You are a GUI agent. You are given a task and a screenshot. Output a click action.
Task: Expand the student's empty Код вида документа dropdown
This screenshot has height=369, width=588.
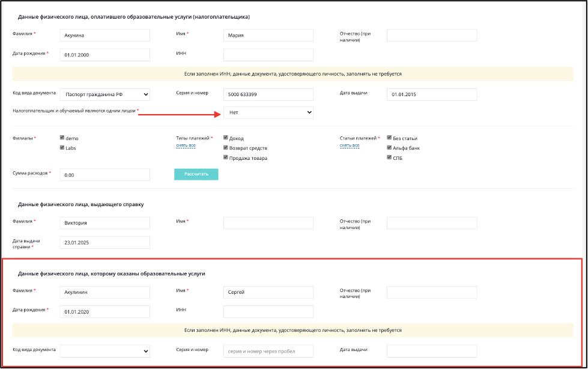click(105, 352)
